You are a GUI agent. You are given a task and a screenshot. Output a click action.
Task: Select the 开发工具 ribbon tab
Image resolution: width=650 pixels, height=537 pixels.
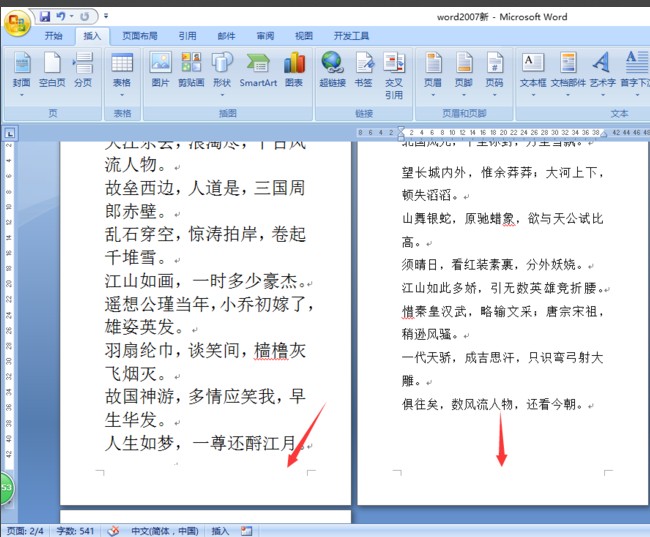(351, 36)
